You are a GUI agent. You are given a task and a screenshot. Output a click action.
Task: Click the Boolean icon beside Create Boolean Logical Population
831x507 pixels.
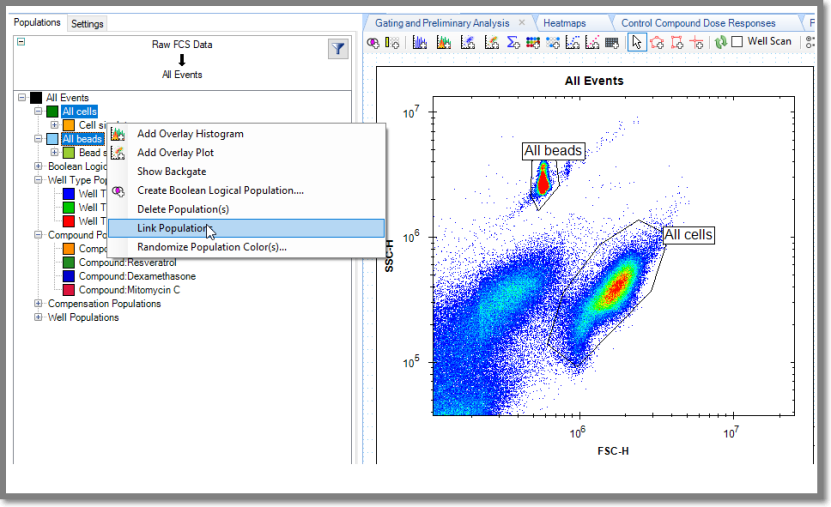pyautogui.click(x=118, y=191)
